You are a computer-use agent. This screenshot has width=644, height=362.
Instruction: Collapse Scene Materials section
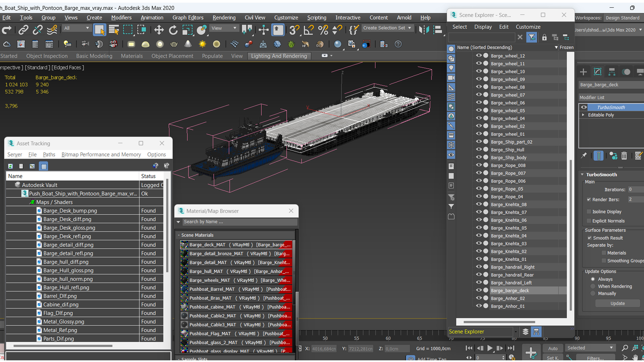tap(179, 235)
